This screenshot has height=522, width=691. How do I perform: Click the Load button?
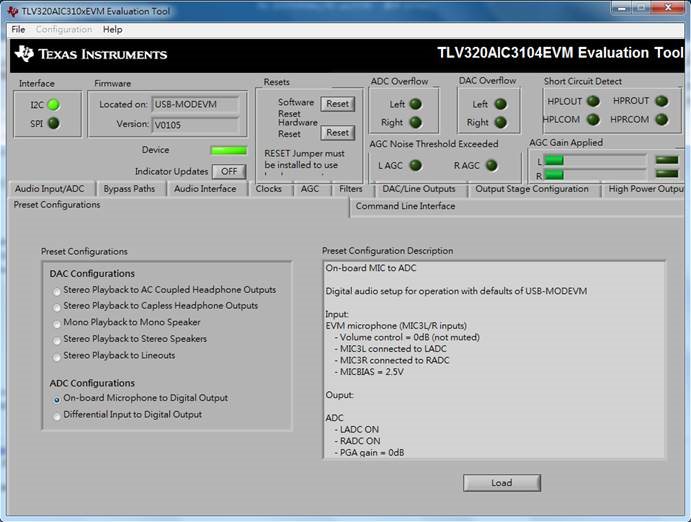pos(502,483)
